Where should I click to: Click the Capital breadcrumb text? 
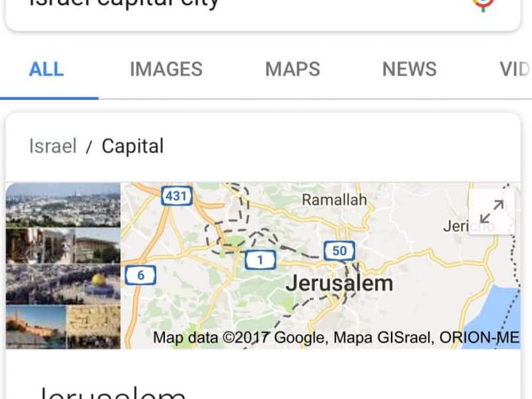click(132, 146)
